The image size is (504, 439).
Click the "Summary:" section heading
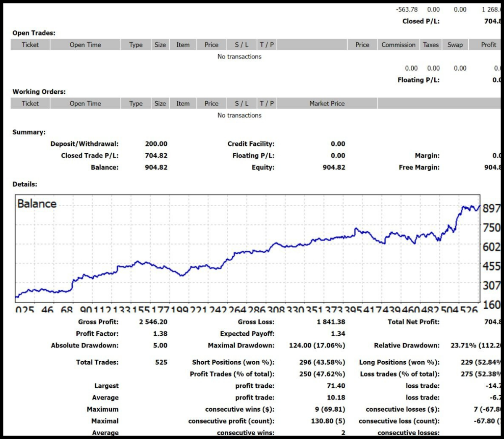point(29,132)
